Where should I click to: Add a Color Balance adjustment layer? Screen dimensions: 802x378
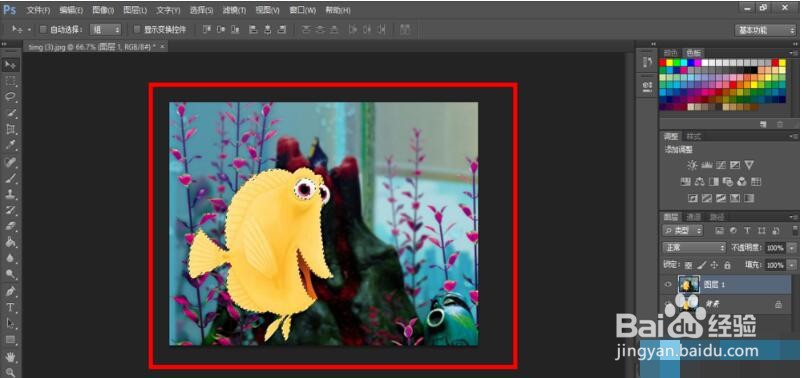[700, 182]
